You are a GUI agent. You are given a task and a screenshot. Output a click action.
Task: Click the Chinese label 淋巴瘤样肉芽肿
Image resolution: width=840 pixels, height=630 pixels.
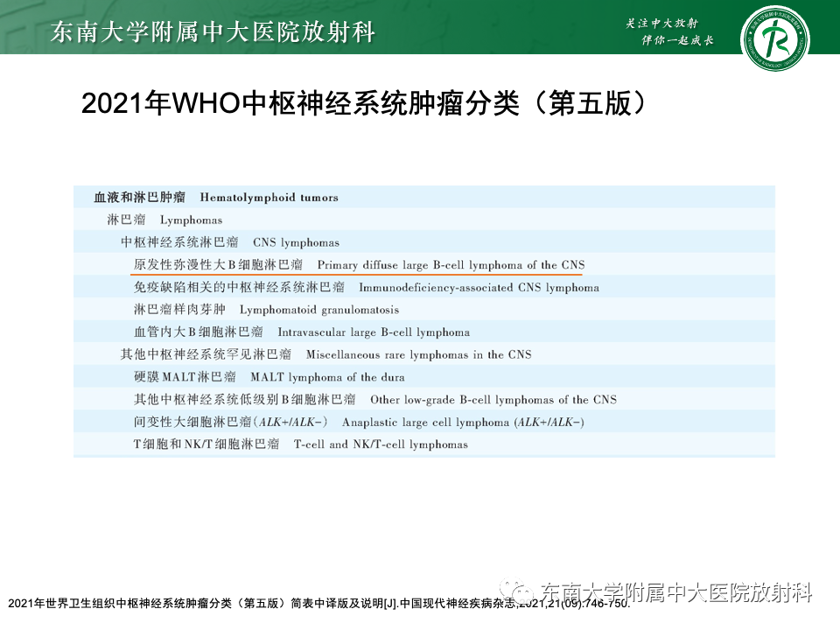(179, 310)
